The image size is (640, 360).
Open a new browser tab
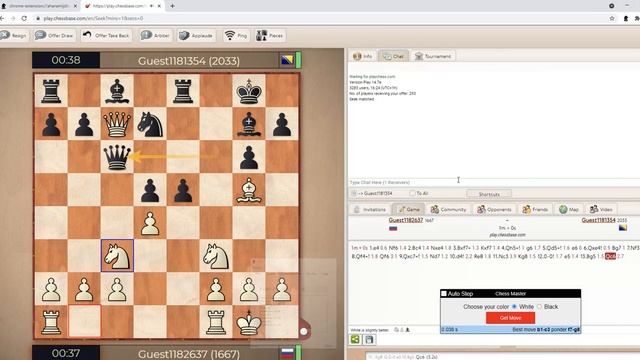click(172, 6)
